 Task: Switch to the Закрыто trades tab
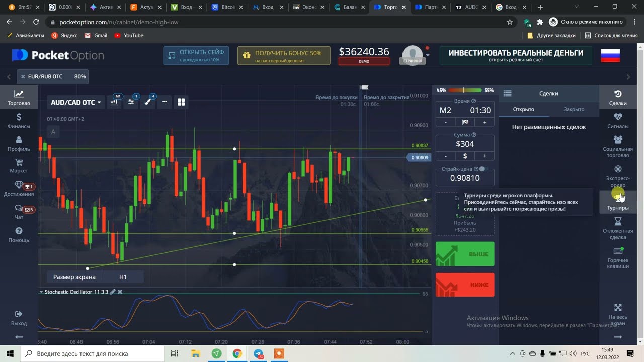point(574,109)
